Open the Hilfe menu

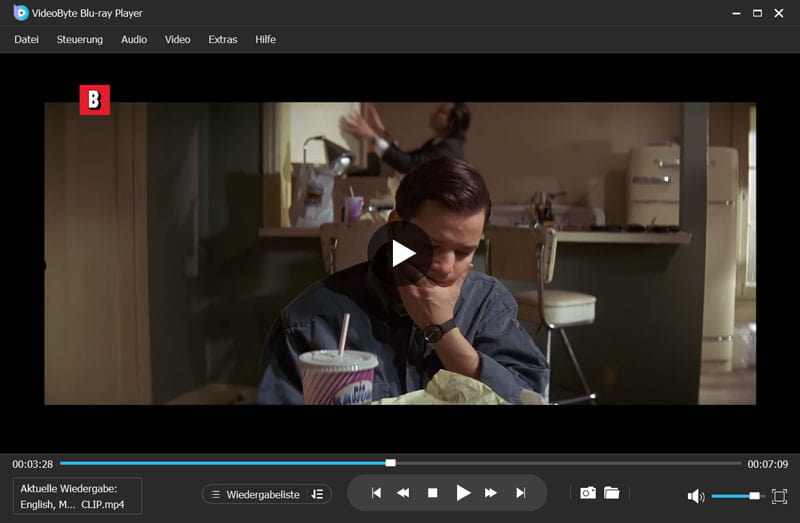point(265,39)
